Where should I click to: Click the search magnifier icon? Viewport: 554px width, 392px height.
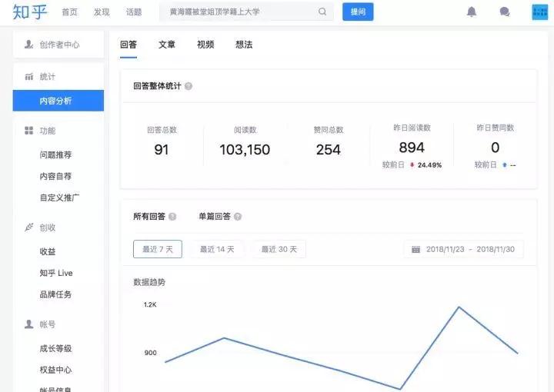click(322, 12)
